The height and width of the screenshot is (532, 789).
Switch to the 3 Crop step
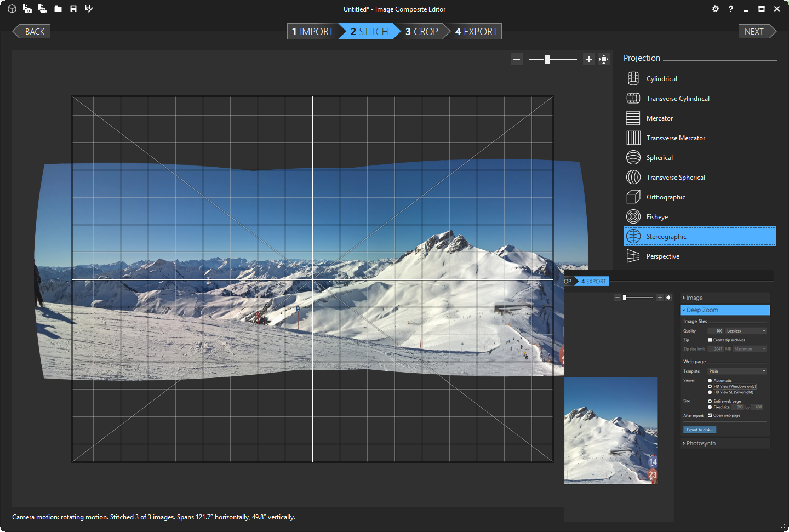(x=422, y=31)
